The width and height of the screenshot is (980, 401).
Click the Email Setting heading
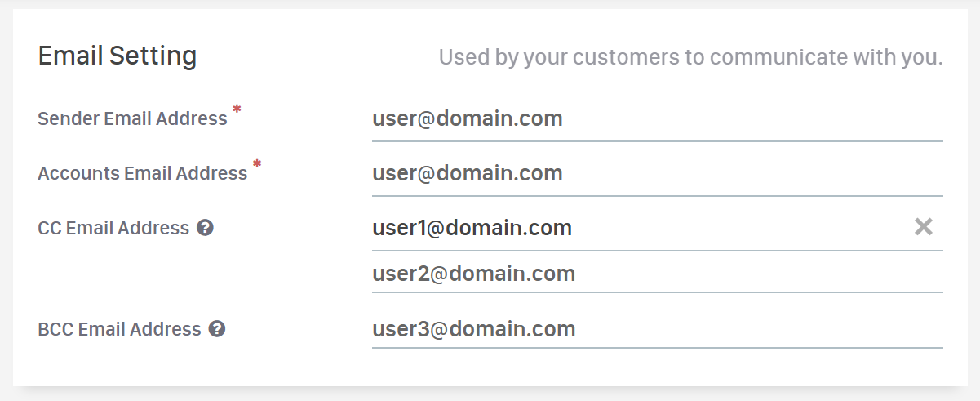tap(118, 56)
